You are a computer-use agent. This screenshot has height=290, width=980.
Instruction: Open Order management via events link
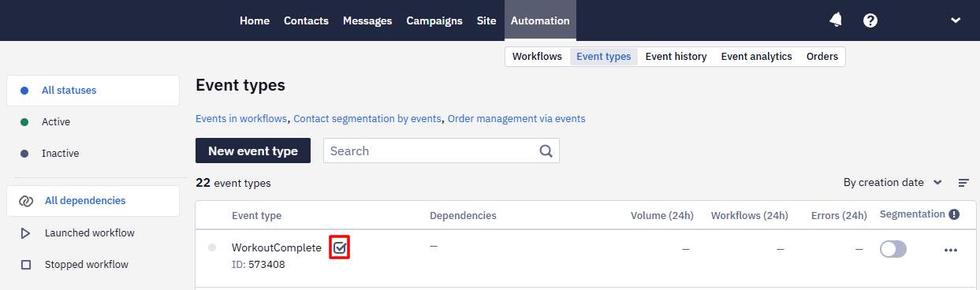[516, 119]
